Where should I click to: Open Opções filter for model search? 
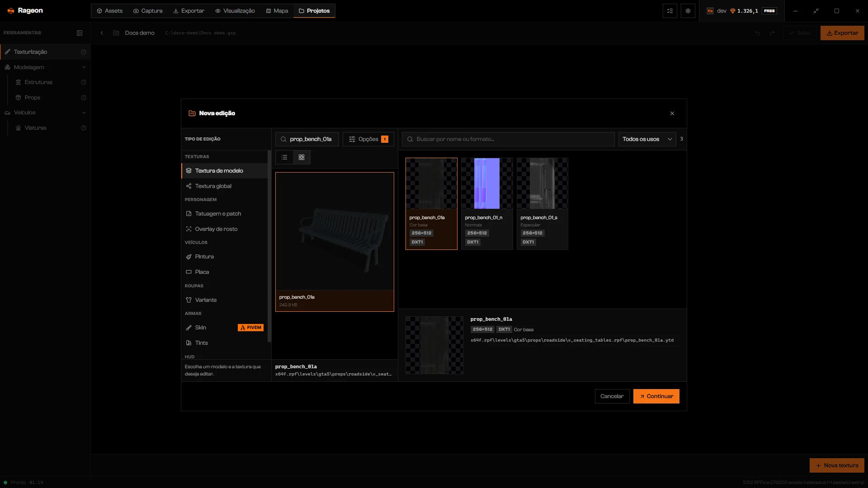[x=368, y=139]
